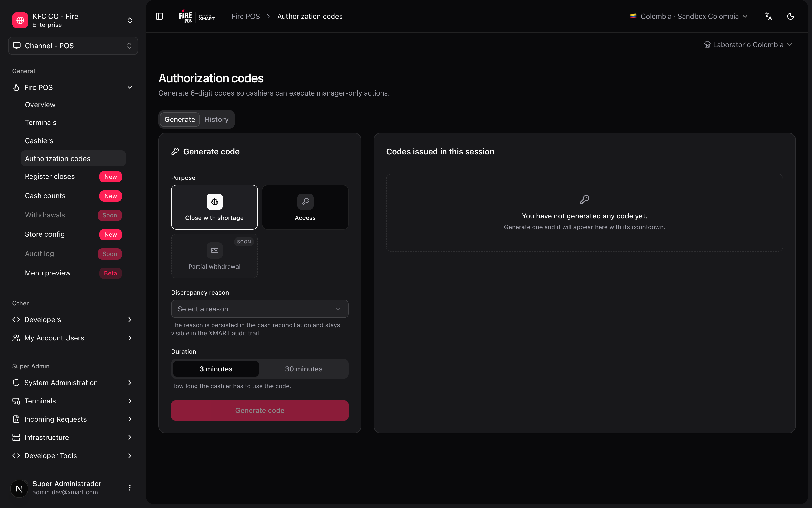Click the My Account Users people icon
The image size is (812, 508).
(x=16, y=338)
